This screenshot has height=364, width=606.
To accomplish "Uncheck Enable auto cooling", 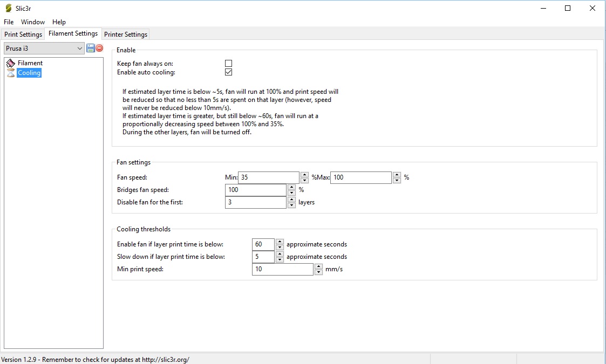I will (229, 72).
